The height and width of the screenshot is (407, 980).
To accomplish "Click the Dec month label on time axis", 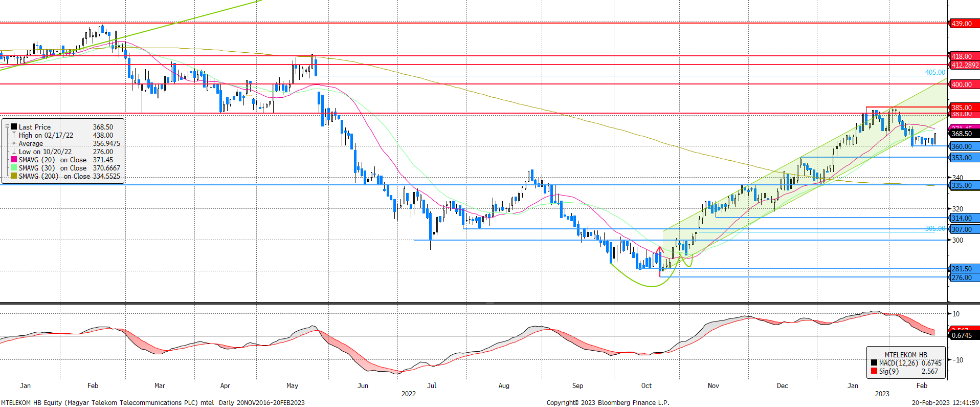I will click(783, 385).
